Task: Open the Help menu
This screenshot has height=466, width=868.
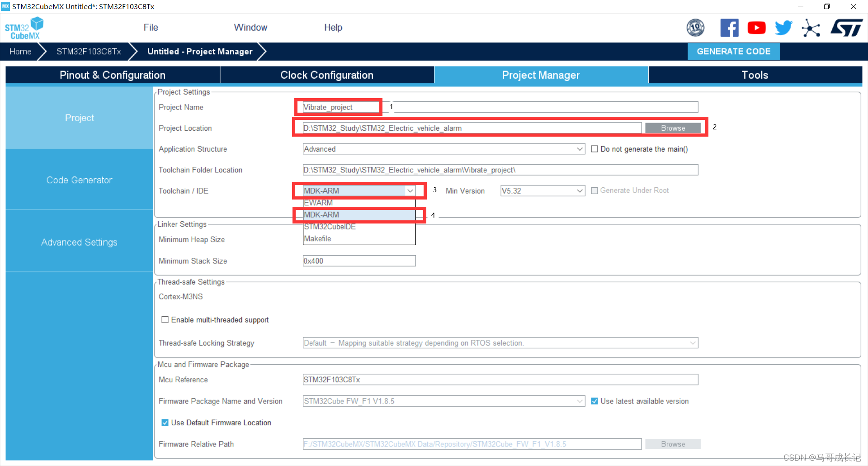Action: [333, 28]
